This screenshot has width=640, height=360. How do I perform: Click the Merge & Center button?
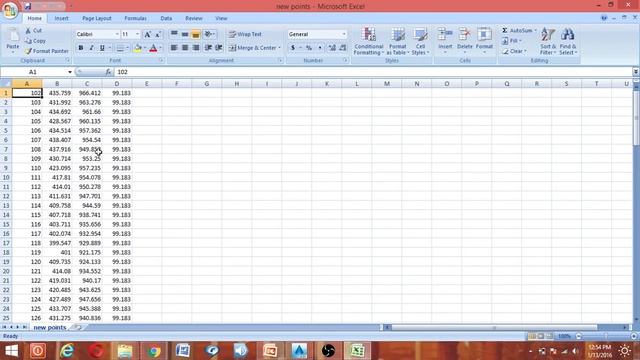[x=253, y=48]
